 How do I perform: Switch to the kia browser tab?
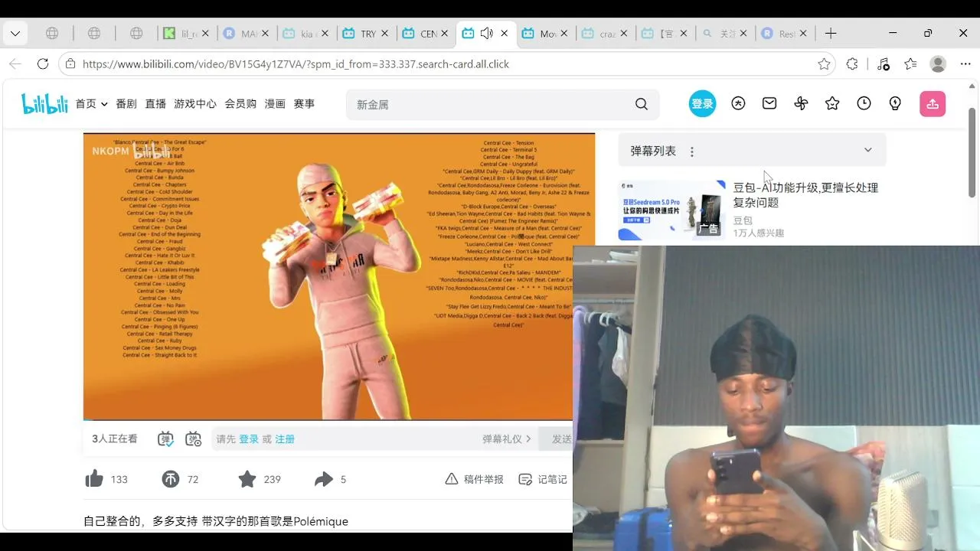point(305,34)
